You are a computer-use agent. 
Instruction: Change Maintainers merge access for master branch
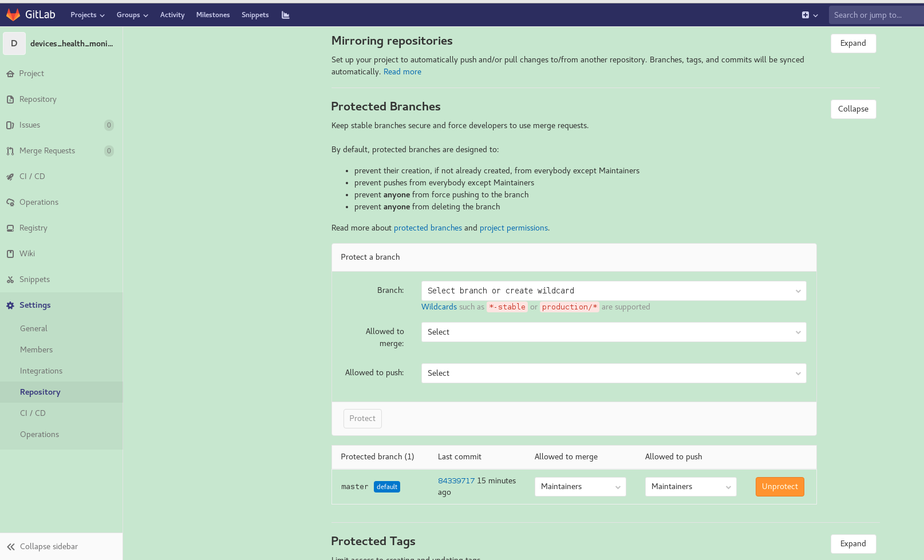click(580, 486)
